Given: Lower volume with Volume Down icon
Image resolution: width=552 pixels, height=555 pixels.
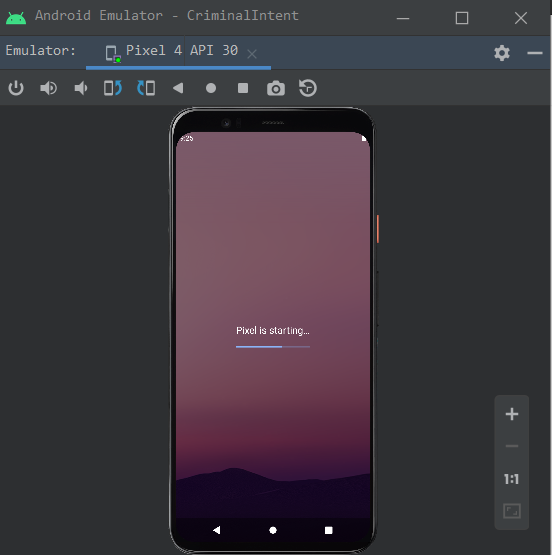Looking at the screenshot, I should coord(81,88).
